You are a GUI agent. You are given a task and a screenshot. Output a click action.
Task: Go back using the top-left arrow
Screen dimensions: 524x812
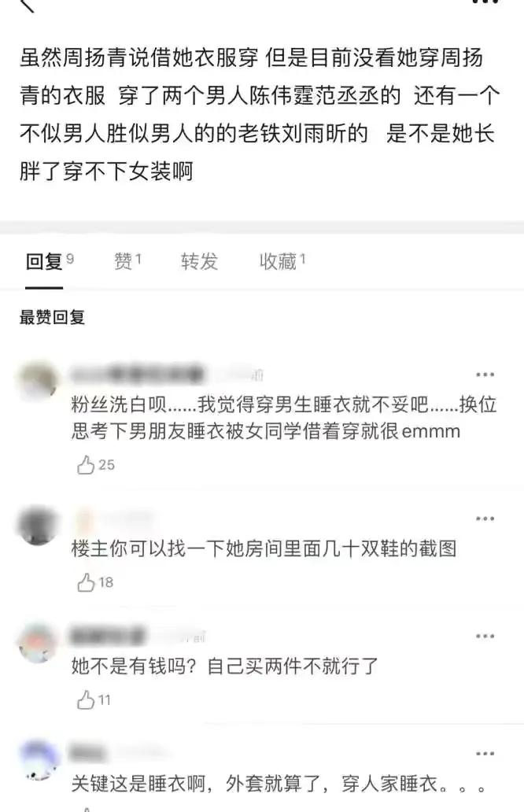pos(27,4)
